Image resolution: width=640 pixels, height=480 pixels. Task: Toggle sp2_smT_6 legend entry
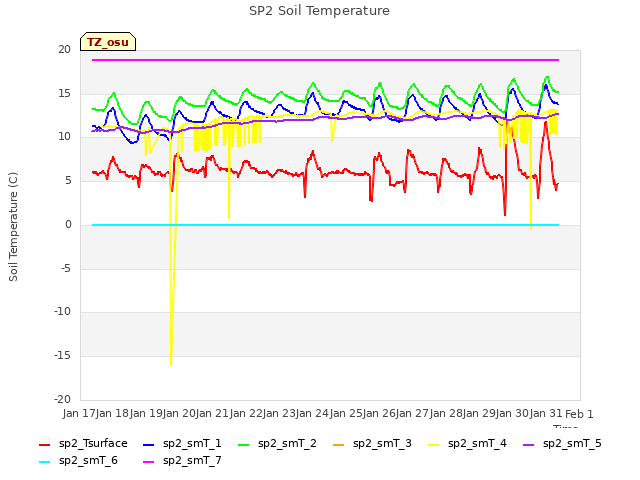click(78, 461)
